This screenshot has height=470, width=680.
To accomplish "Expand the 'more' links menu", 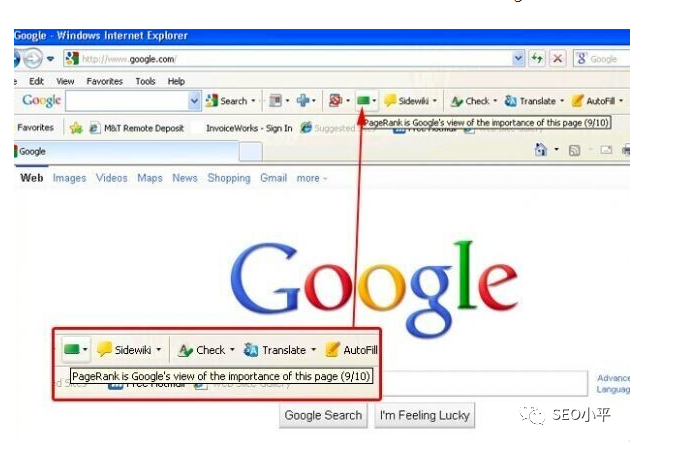I will pos(311,178).
